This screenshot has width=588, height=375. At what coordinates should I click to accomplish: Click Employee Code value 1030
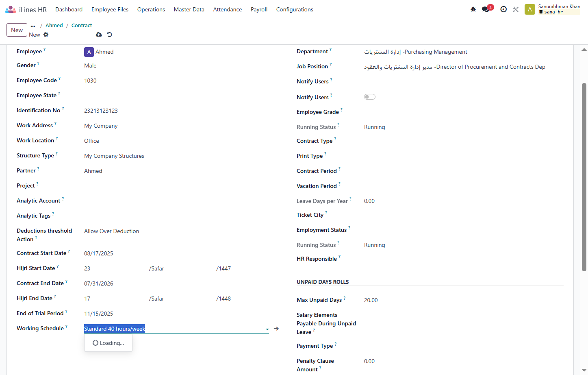pos(90,81)
